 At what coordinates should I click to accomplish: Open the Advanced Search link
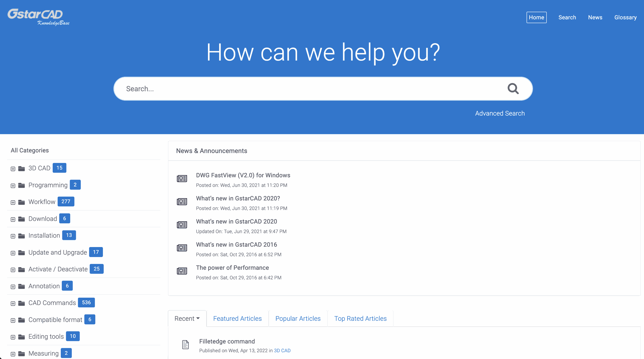click(500, 113)
